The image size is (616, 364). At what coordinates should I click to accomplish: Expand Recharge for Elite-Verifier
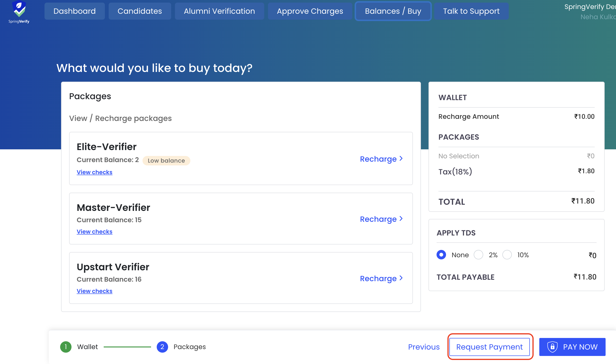click(x=381, y=159)
